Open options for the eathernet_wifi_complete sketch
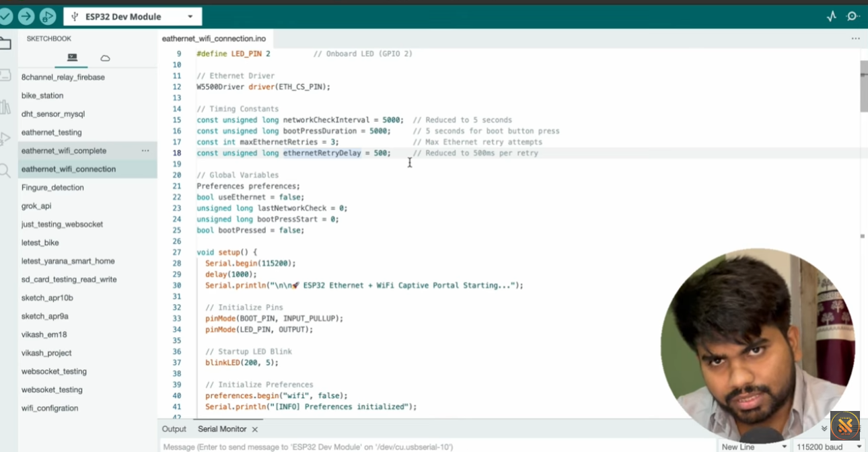Screen dimensions: 868x452 tap(145, 151)
